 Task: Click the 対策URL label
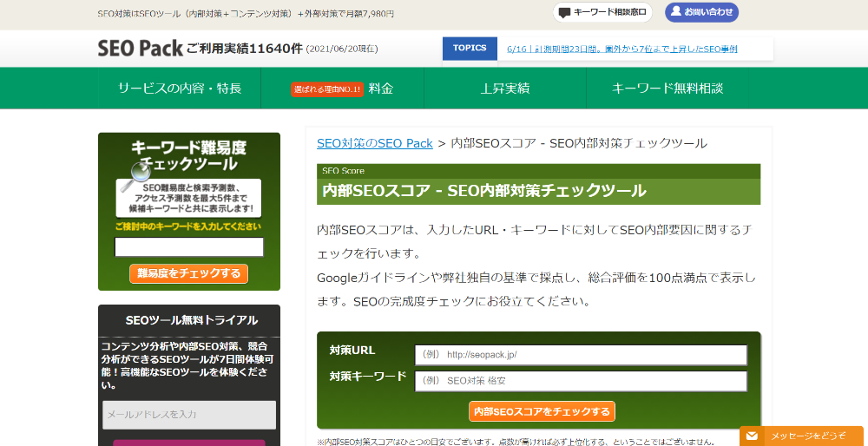(352, 351)
